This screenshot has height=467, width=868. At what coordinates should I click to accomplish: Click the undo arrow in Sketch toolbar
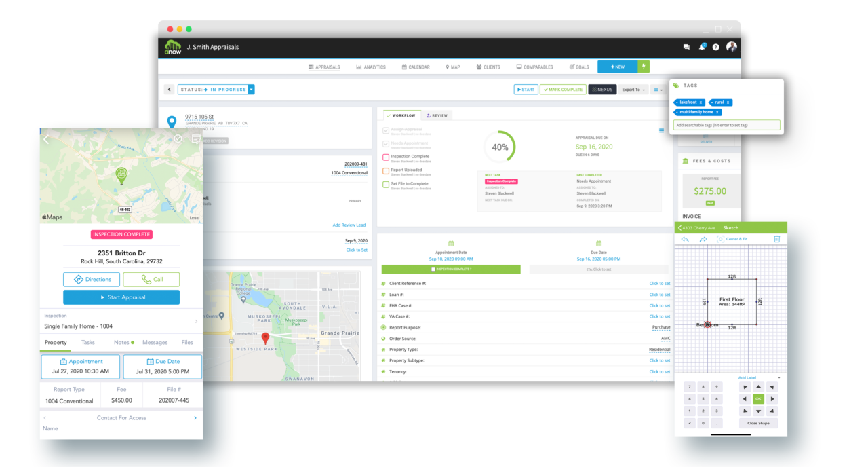[x=685, y=239]
